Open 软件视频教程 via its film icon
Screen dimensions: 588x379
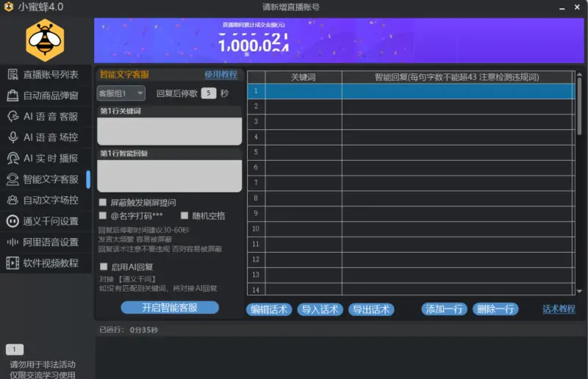click(x=12, y=263)
